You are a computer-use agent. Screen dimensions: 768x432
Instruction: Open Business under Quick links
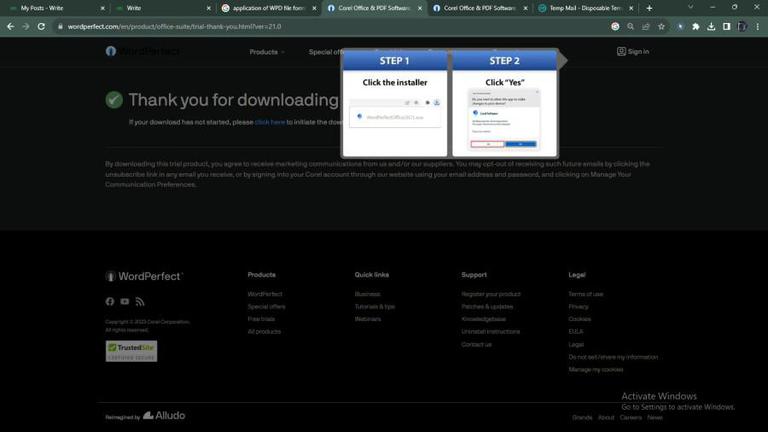pos(367,294)
